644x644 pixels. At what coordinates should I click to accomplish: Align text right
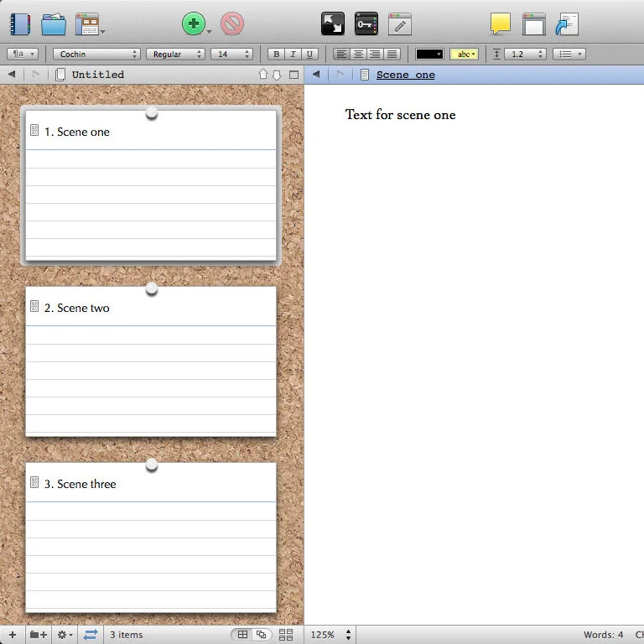pos(375,54)
